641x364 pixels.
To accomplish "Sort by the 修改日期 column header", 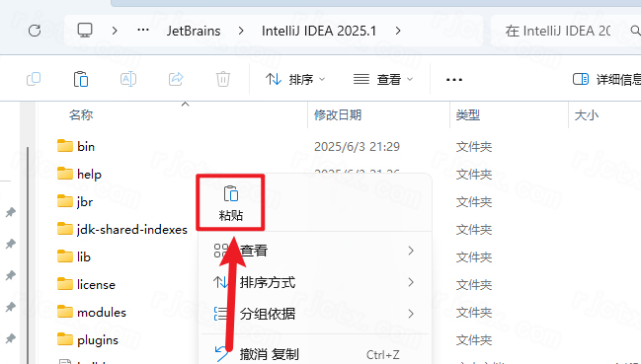I will point(338,115).
